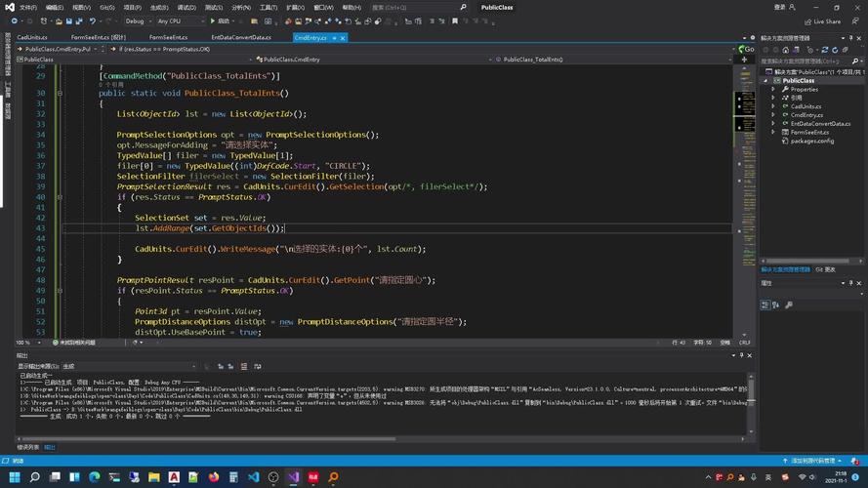Viewport: 868px width, 488px height.
Task: Click the account sign-in icon
Action: click(x=792, y=7)
